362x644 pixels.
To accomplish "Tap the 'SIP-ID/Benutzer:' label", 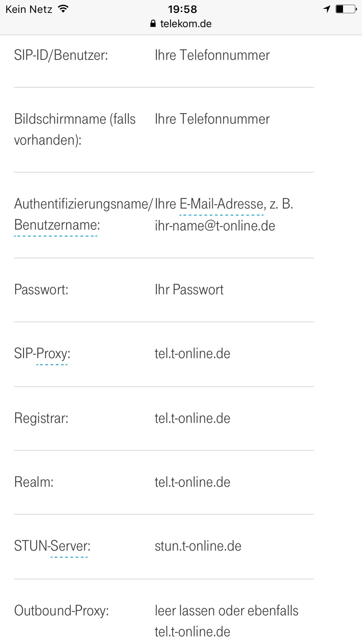I will point(61,55).
